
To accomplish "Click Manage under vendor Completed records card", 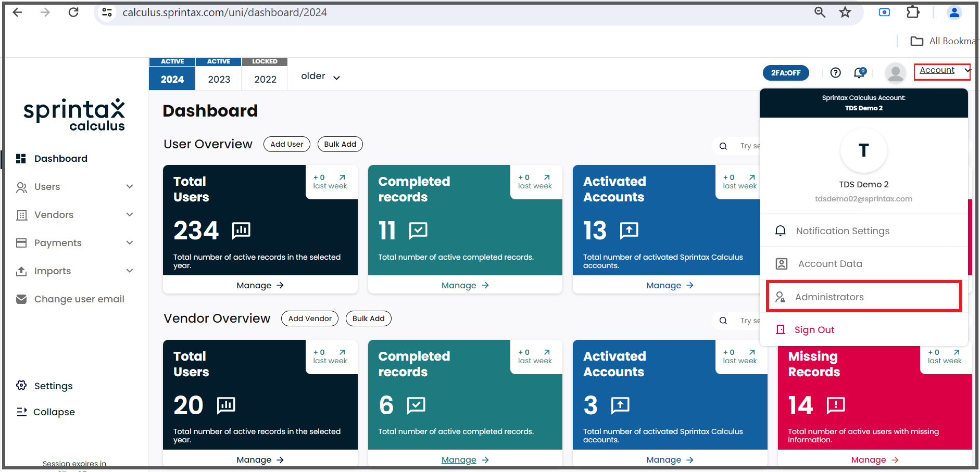I will pyautogui.click(x=465, y=460).
